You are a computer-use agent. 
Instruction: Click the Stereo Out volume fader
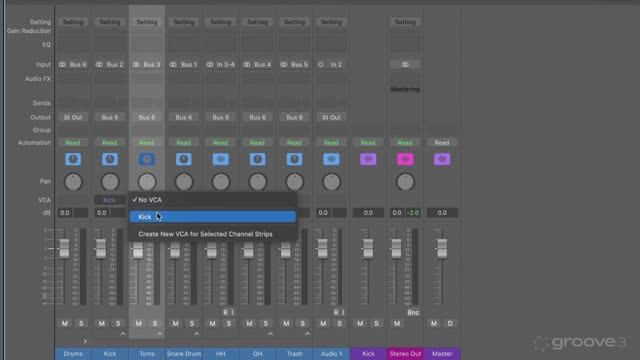(x=396, y=248)
